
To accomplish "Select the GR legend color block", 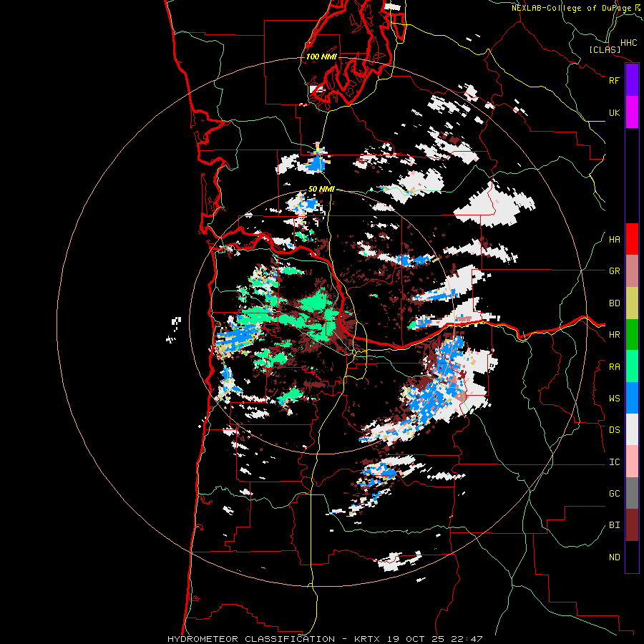I will tap(632, 271).
